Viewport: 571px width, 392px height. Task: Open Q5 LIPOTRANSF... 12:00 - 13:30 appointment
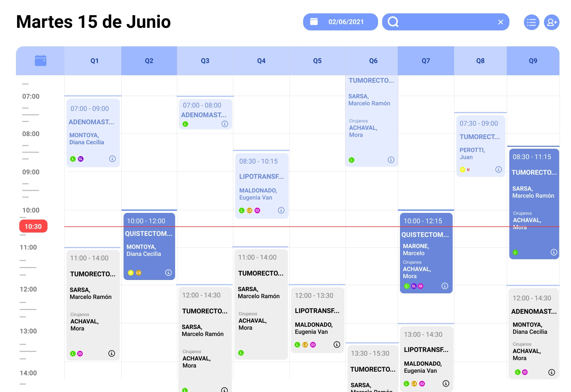click(318, 320)
